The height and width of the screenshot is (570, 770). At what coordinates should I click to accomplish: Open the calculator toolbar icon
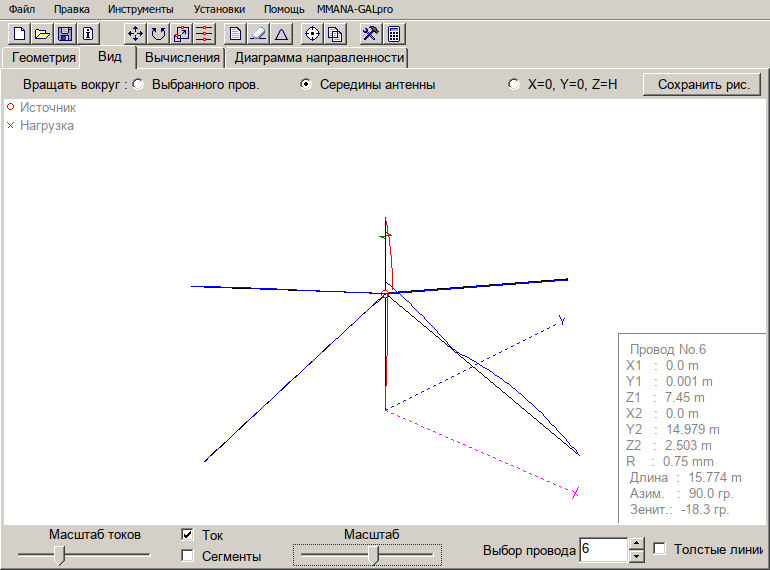(394, 33)
